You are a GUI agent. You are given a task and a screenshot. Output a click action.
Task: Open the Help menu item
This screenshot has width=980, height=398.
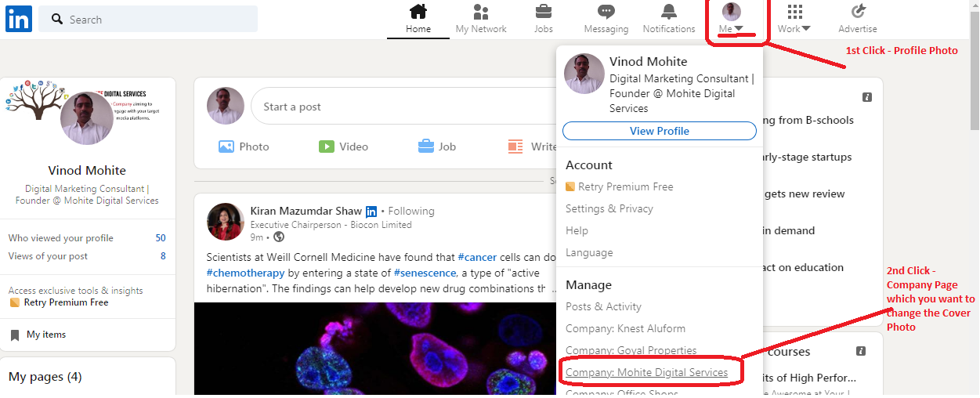(577, 230)
